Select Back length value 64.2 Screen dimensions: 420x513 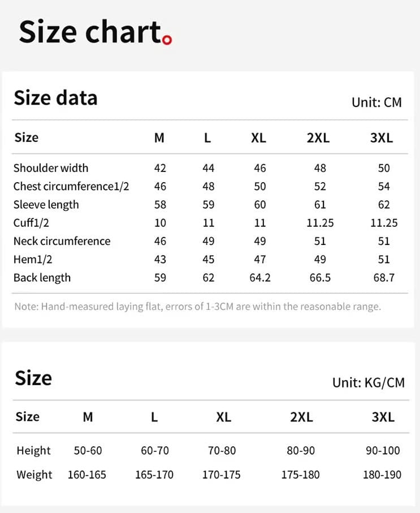click(x=260, y=278)
